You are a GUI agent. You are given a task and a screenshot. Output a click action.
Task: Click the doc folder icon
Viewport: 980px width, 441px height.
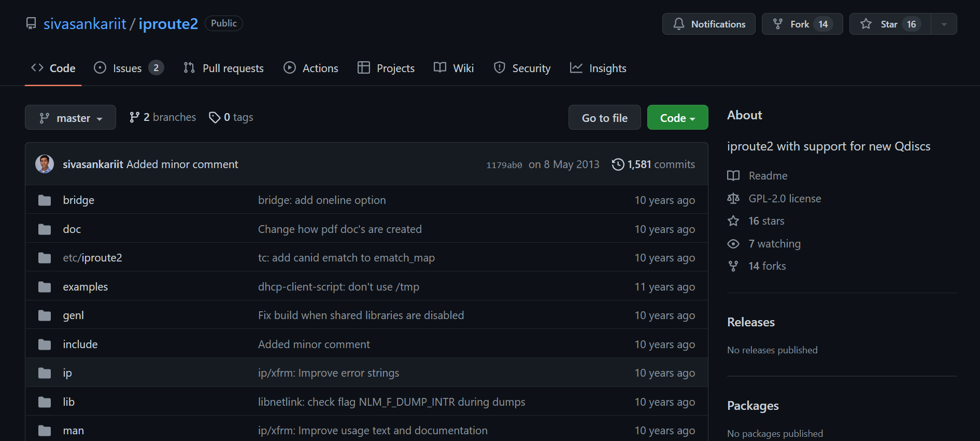[45, 229]
